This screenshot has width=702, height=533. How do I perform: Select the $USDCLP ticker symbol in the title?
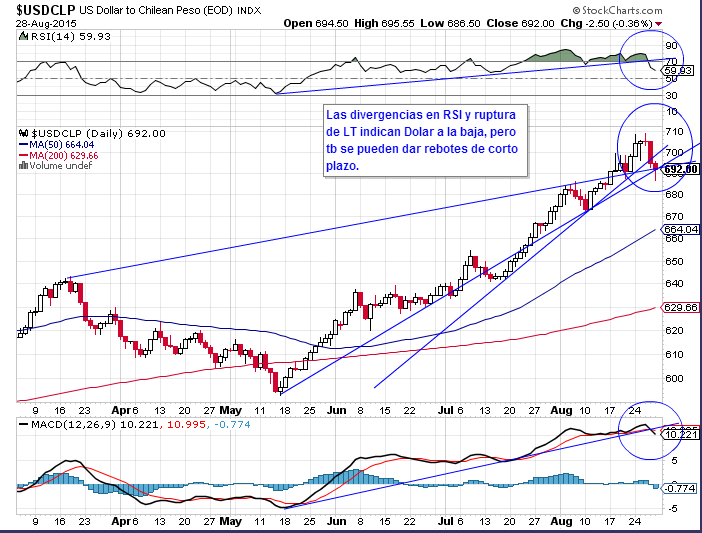click(46, 10)
